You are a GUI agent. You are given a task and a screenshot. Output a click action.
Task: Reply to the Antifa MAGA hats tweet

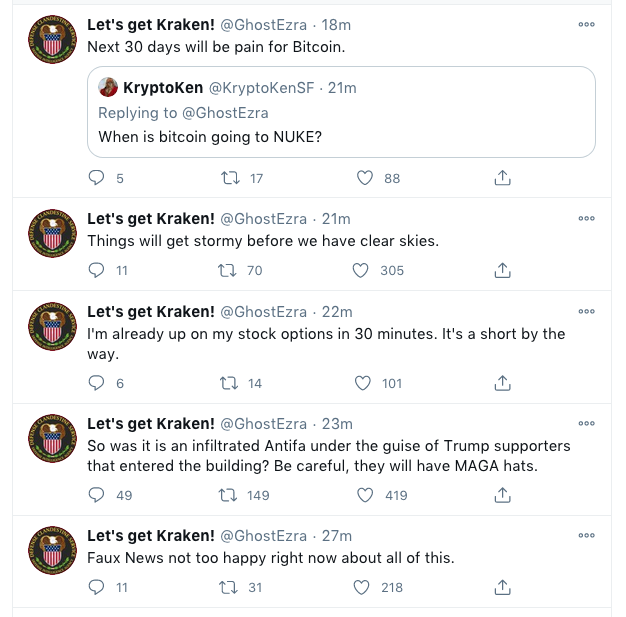pyautogui.click(x=97, y=495)
